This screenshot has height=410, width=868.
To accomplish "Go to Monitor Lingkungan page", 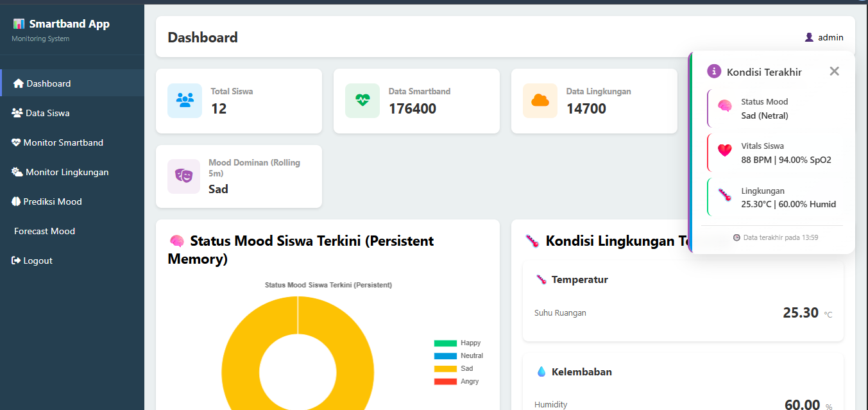I will 72,172.
